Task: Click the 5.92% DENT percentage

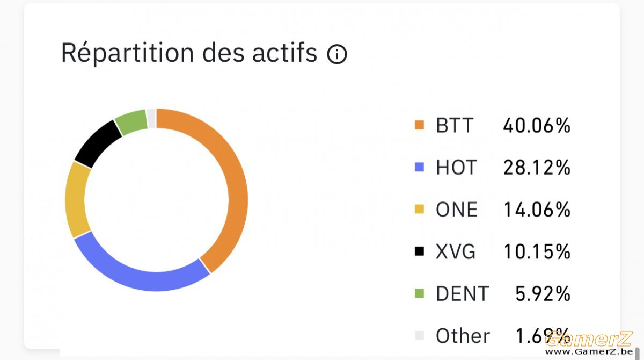Action: [x=543, y=294]
